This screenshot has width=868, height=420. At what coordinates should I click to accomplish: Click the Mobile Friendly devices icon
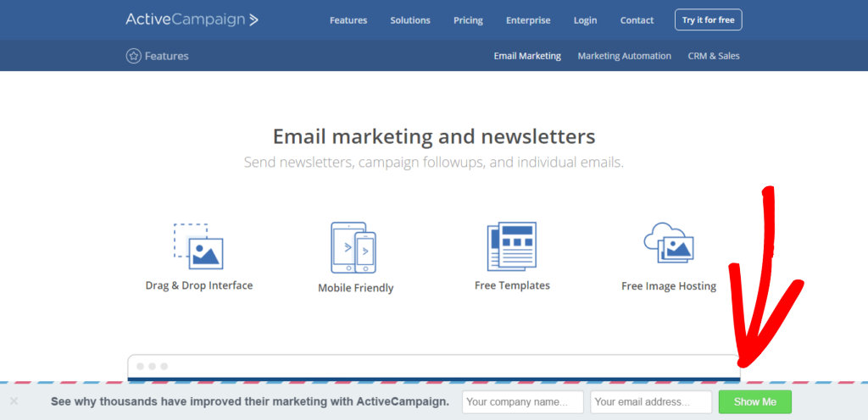(353, 247)
